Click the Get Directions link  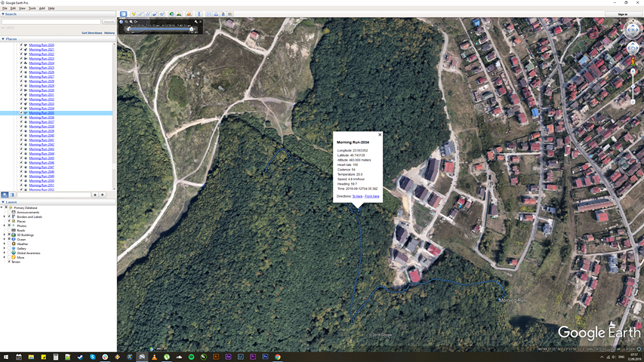pos(91,33)
